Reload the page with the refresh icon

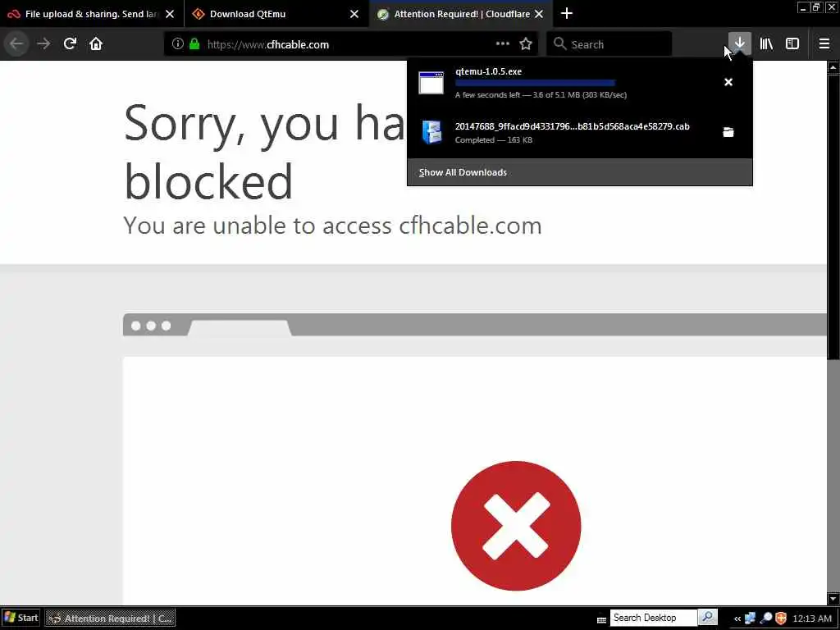tap(70, 44)
